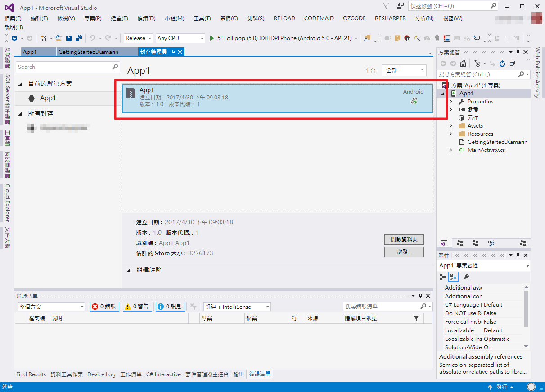
Task: Toggle auto-hide pin on 屬性 panel
Action: [518, 255]
